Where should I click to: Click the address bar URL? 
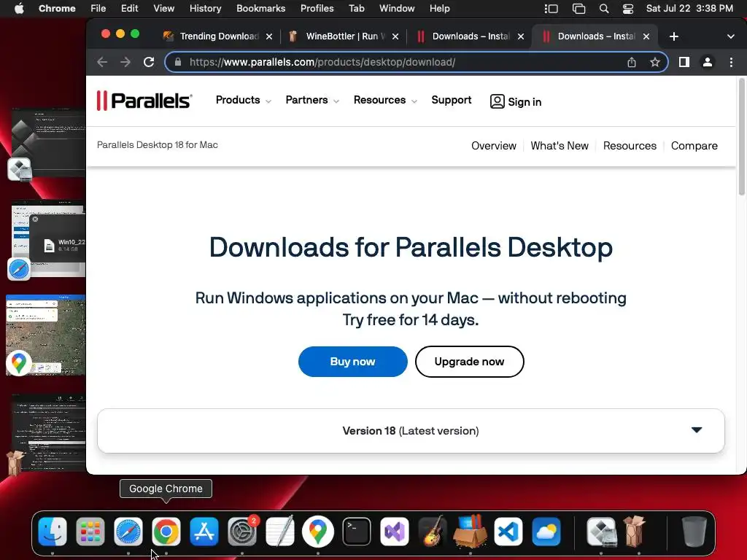(x=322, y=62)
